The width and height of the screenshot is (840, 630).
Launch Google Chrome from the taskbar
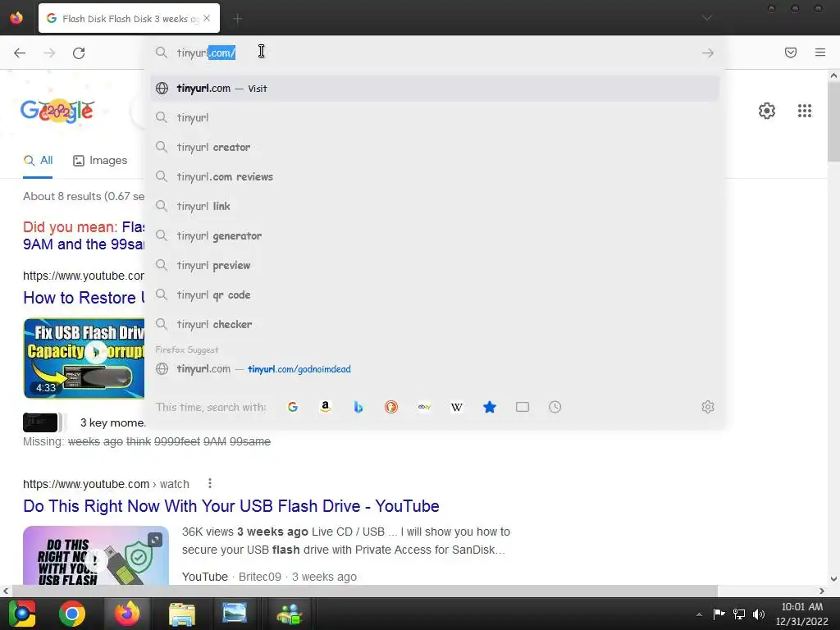[x=72, y=614]
